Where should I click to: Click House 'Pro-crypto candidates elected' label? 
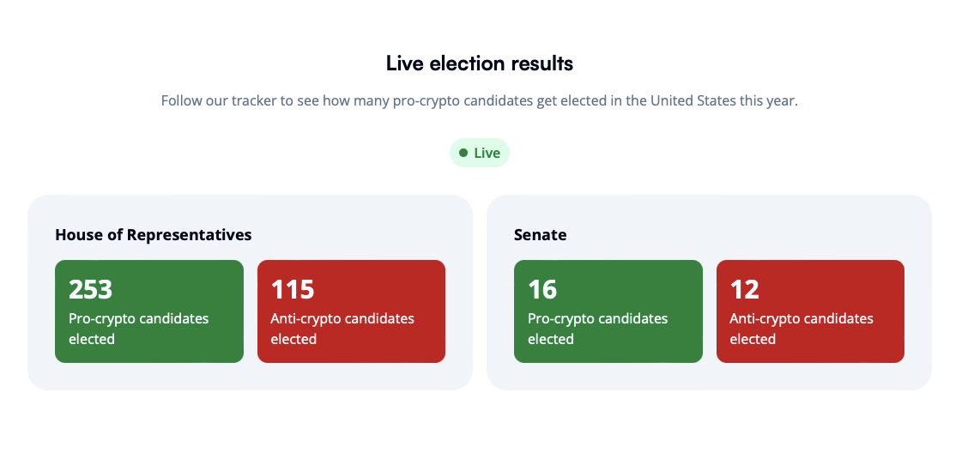coord(139,329)
